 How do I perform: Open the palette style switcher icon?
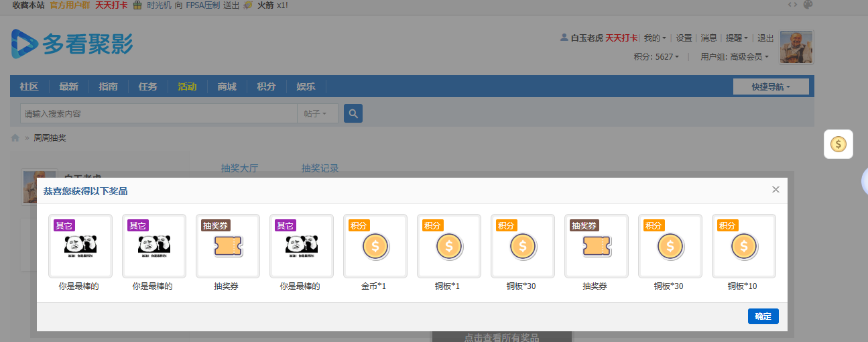(x=808, y=5)
